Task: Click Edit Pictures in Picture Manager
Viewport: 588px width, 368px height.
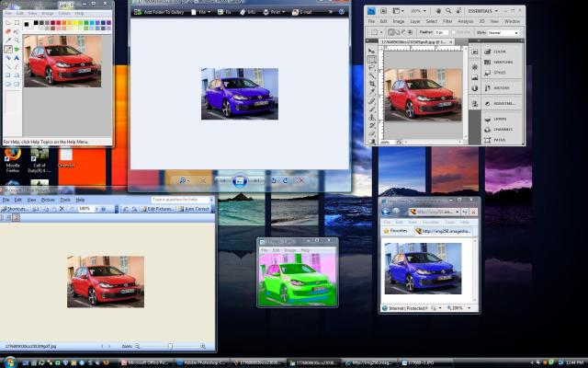Action: point(158,209)
